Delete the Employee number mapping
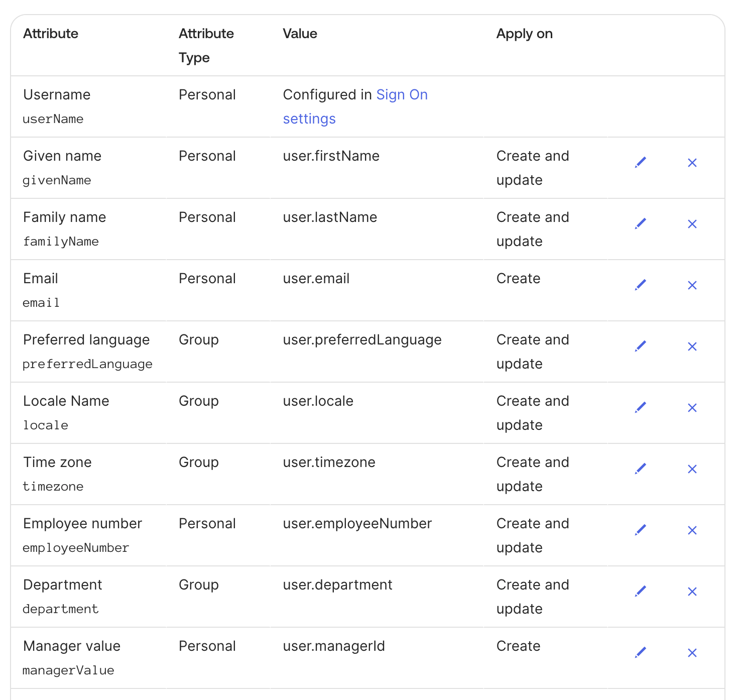The image size is (739, 700). tap(692, 530)
